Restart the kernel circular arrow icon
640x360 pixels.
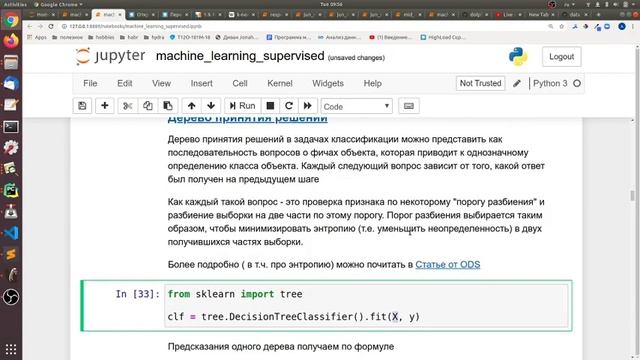289,106
